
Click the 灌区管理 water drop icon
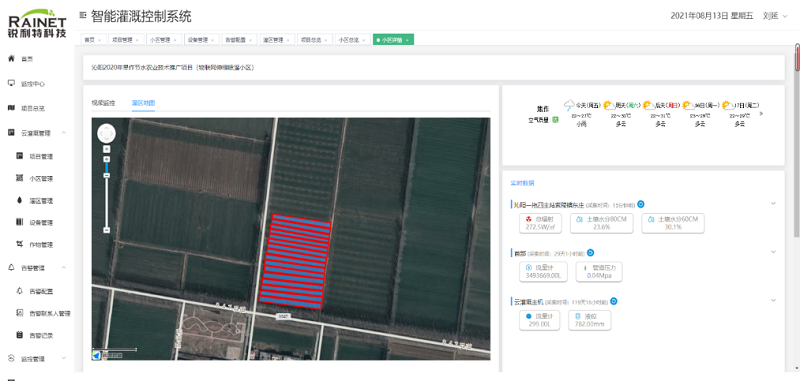(19, 200)
